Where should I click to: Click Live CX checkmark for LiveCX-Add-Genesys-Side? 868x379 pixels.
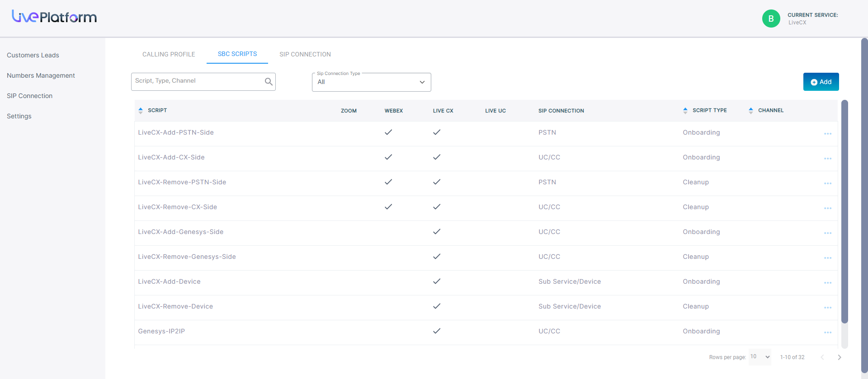(x=437, y=232)
